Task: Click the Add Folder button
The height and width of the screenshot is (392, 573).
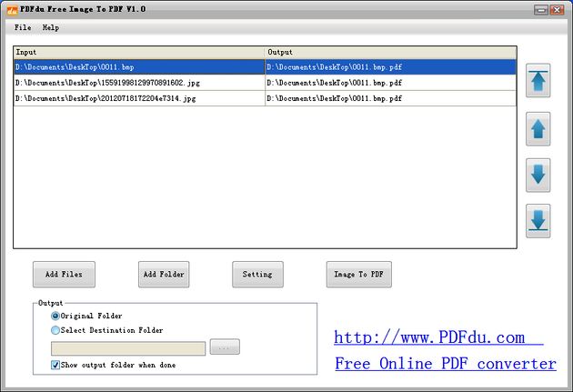Action: 164,275
